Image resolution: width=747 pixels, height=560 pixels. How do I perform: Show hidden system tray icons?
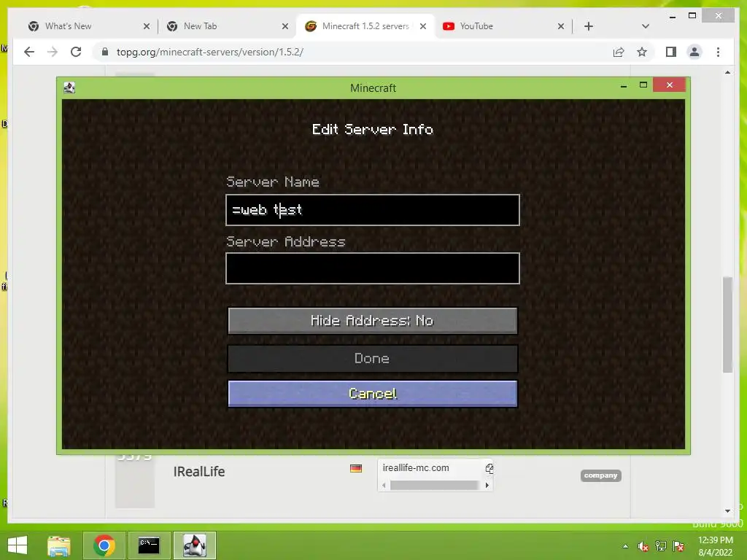(x=625, y=546)
